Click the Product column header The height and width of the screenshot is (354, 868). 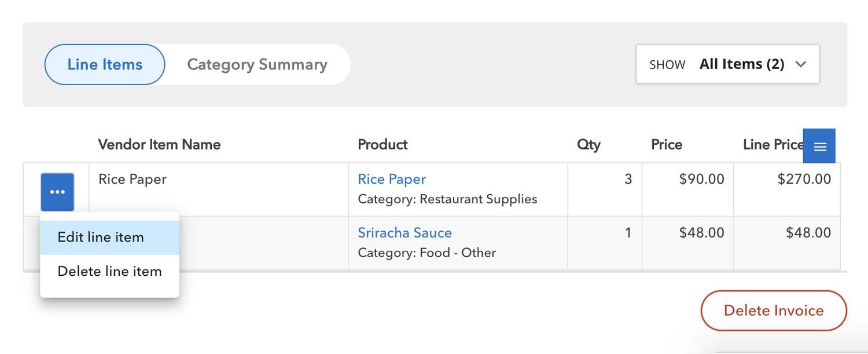pos(382,144)
